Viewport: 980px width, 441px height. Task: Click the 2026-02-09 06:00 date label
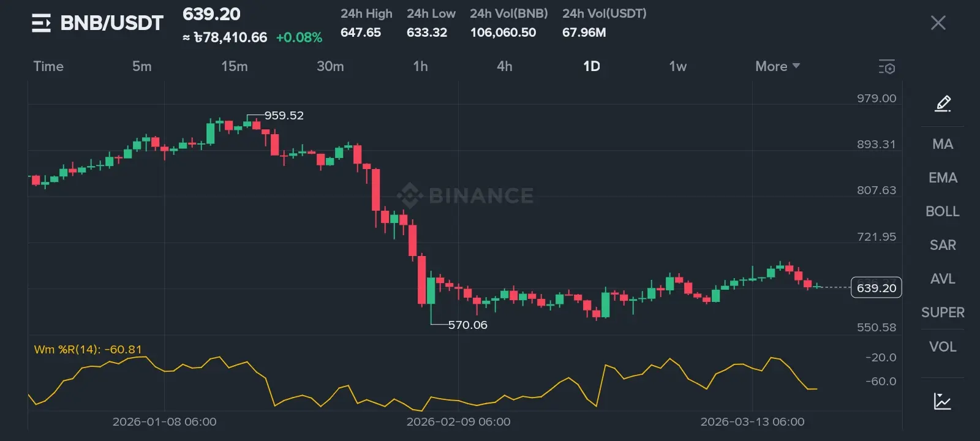(458, 422)
